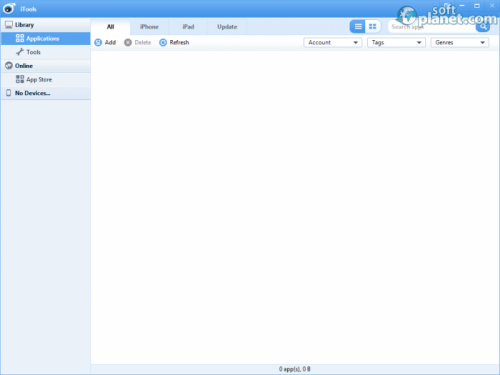Click the Search apps input field
This screenshot has height=375, width=500.
432,27
